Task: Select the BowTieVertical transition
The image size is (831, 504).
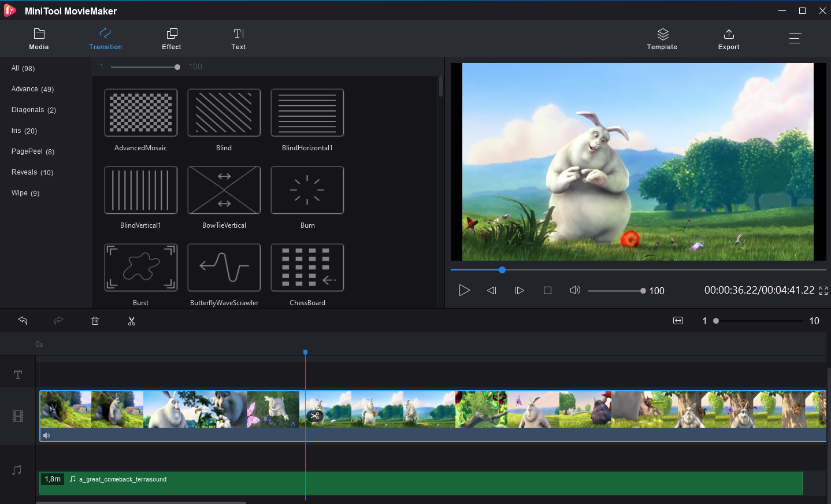Action: 224,190
